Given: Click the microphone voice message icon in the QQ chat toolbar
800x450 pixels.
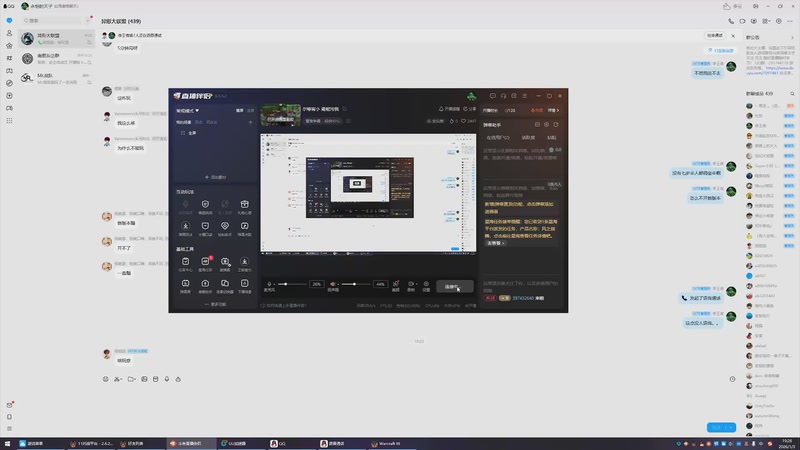Looking at the screenshot, I should pos(167,379).
